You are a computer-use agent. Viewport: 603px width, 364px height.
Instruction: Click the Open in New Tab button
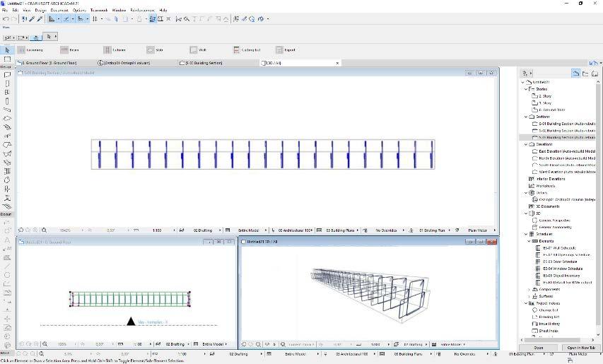[x=580, y=348]
